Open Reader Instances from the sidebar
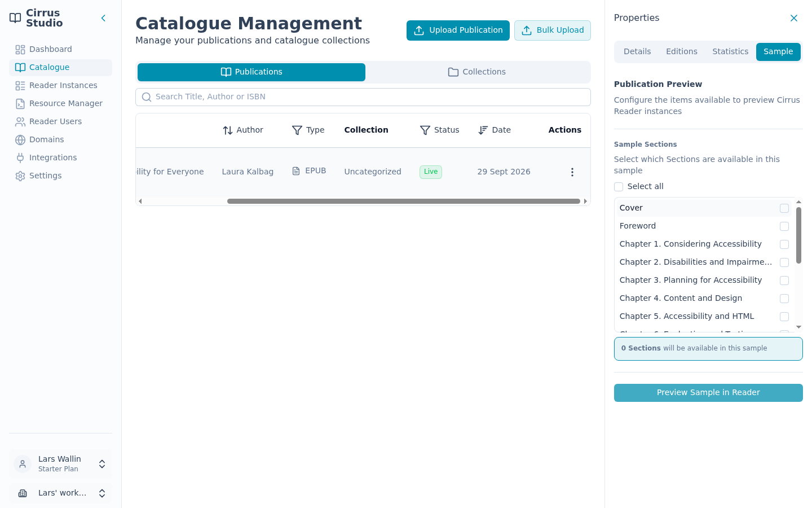812x508 pixels. (x=60, y=86)
